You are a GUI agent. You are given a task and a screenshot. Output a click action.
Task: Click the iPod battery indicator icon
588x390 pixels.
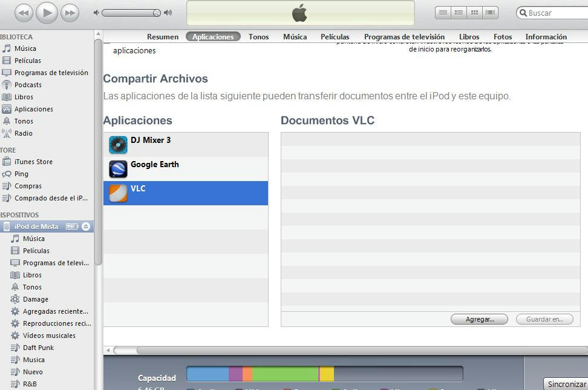pyautogui.click(x=72, y=226)
